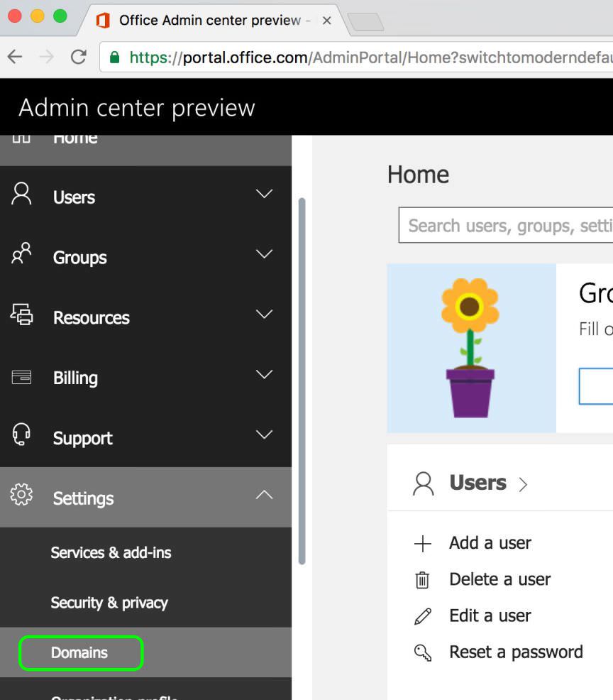Click the Support headset icon in sidebar
The image size is (613, 700).
[x=21, y=434]
